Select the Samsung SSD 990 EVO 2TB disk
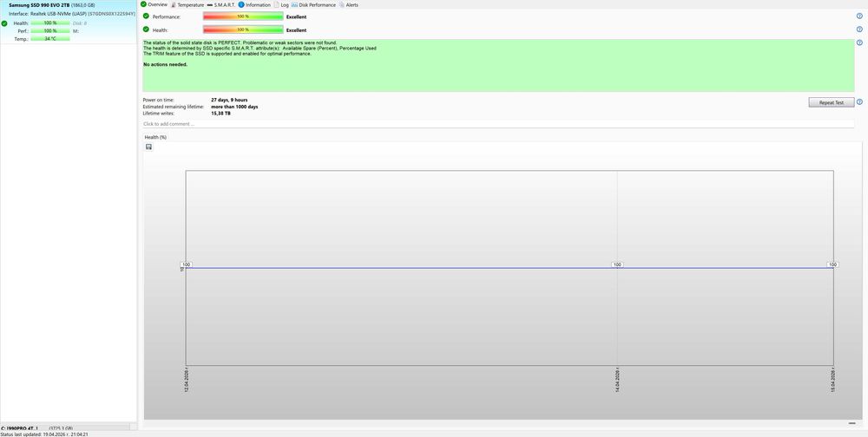This screenshot has height=437, width=868. (68, 22)
